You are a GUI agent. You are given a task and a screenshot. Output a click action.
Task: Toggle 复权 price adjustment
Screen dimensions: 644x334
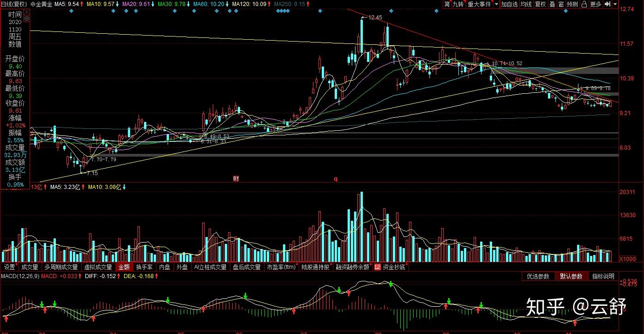tap(541, 4)
